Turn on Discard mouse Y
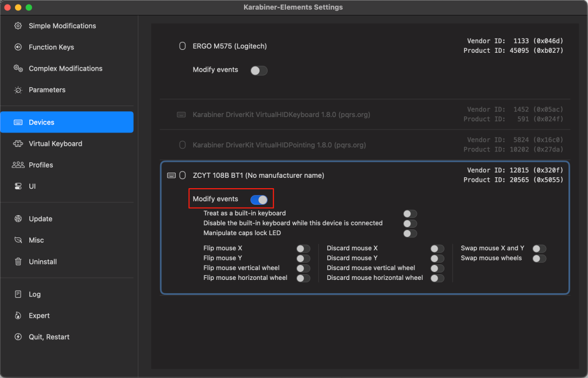This screenshot has width=588, height=378. pos(437,259)
